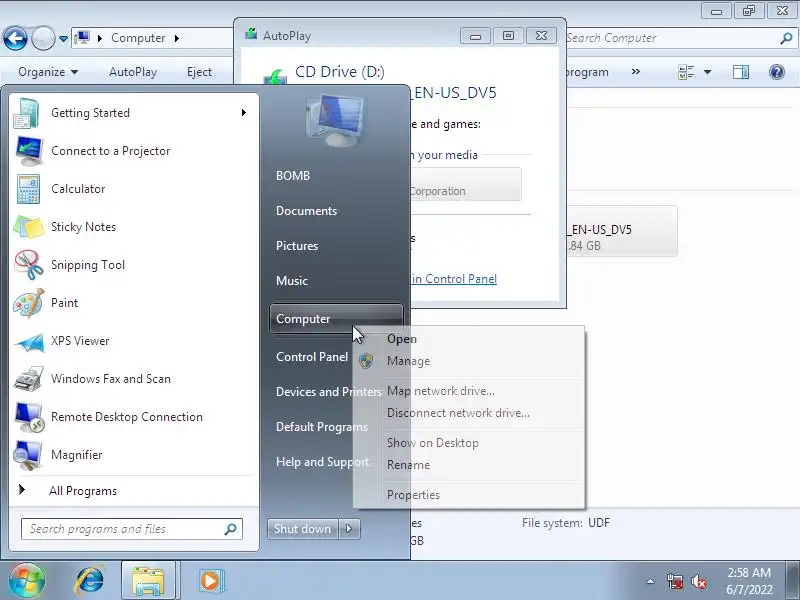The image size is (800, 600).
Task: Open the Magnifier tool
Action: [x=134, y=455]
